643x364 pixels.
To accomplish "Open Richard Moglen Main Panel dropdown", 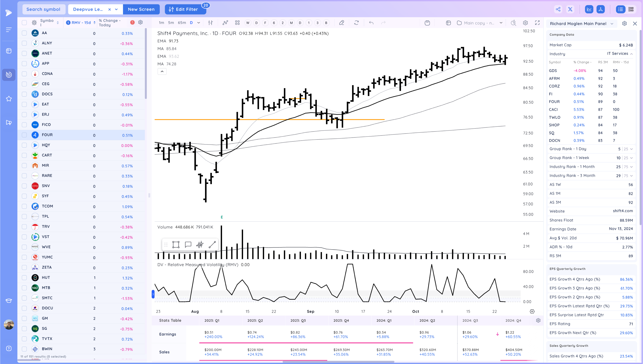I will pyautogui.click(x=612, y=23).
